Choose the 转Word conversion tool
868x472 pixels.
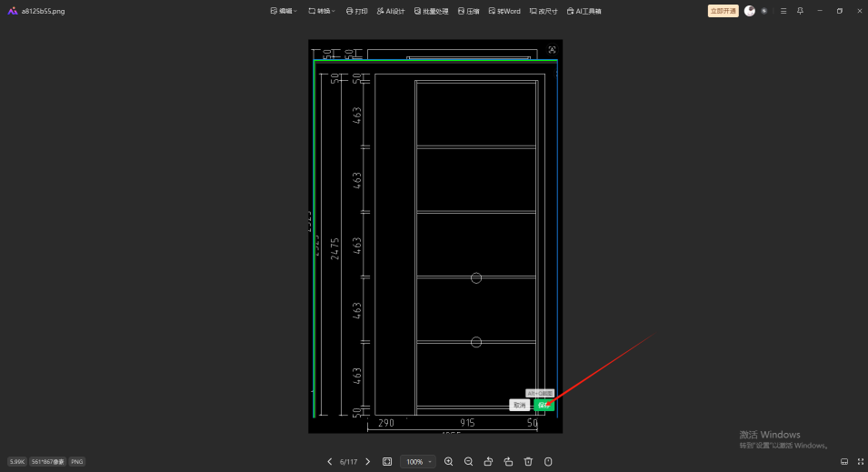pyautogui.click(x=504, y=11)
